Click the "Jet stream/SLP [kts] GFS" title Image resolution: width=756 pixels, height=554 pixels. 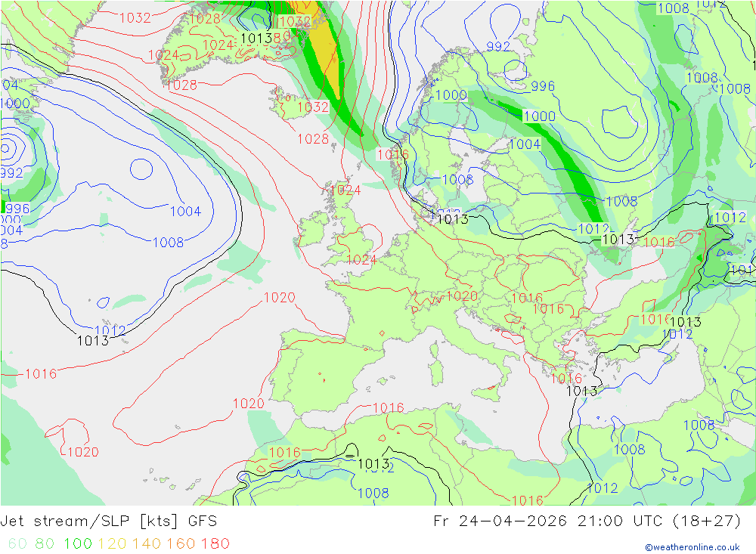108,522
